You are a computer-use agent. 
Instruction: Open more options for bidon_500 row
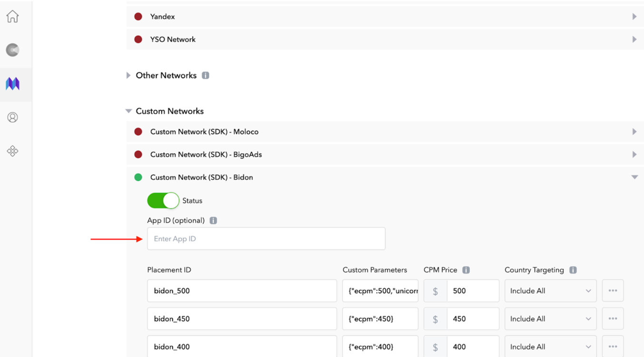tap(613, 291)
